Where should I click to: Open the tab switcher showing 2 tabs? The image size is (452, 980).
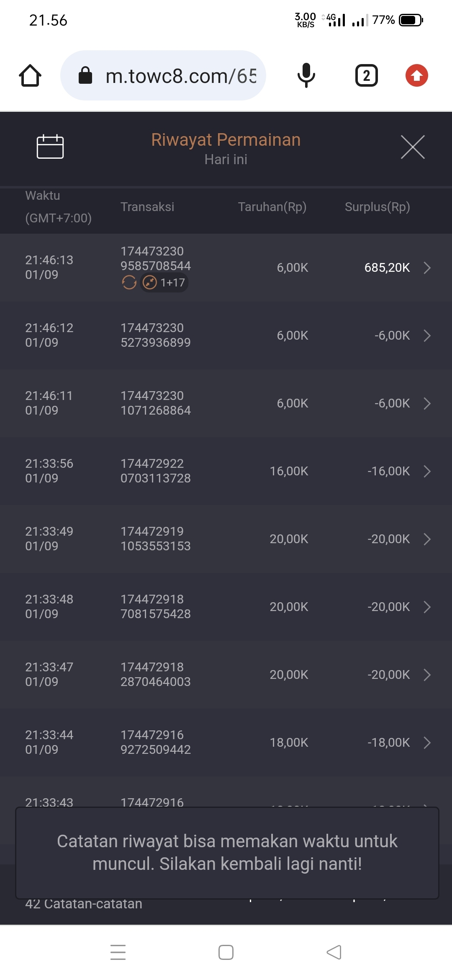click(366, 76)
